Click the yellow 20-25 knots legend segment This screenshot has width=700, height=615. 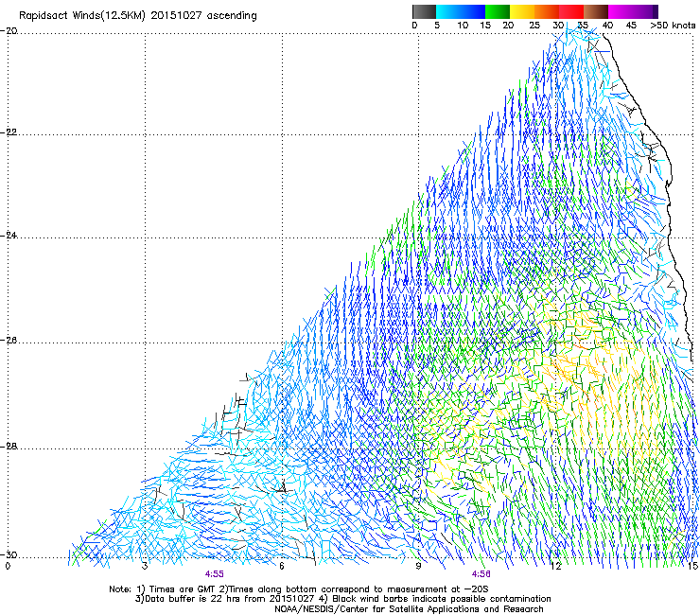coord(522,11)
